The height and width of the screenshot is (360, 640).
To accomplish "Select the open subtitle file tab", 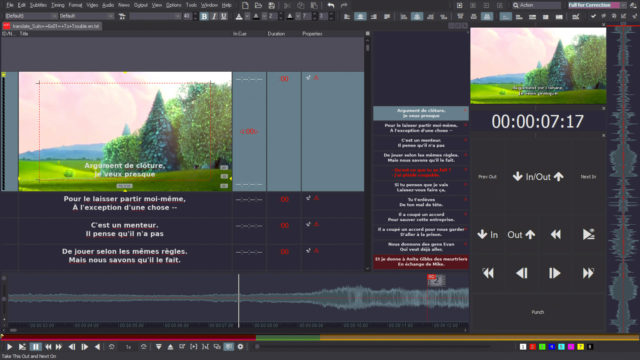I will point(52,26).
